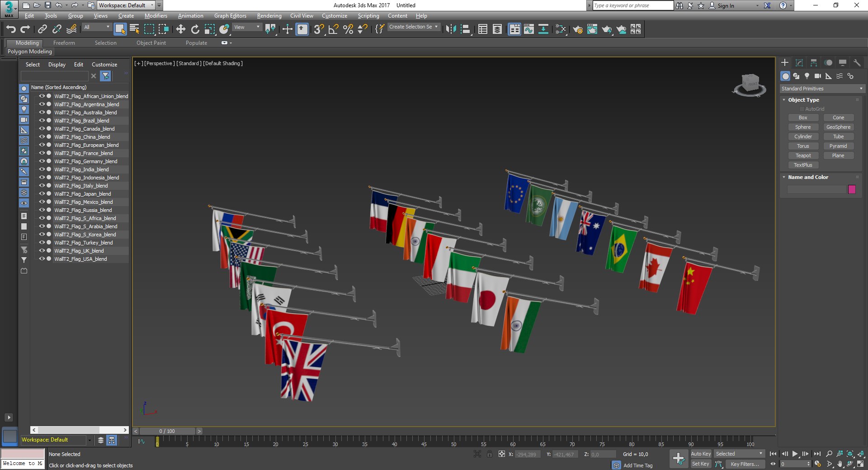Open Render Setup dialog
Screen dimensions: 868x470
pyautogui.click(x=578, y=29)
